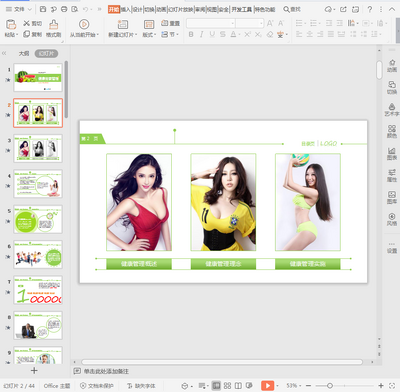Select the 格式刷 format painter tool
This screenshot has width=400, height=392.
(x=53, y=28)
